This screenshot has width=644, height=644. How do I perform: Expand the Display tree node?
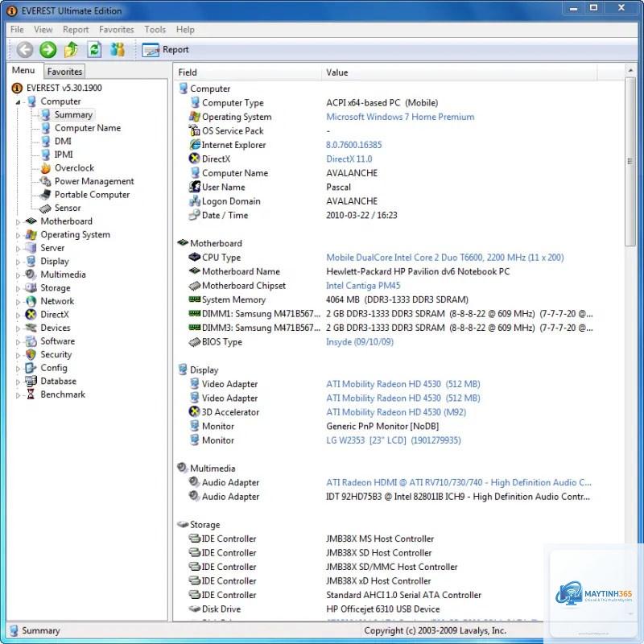click(x=18, y=262)
